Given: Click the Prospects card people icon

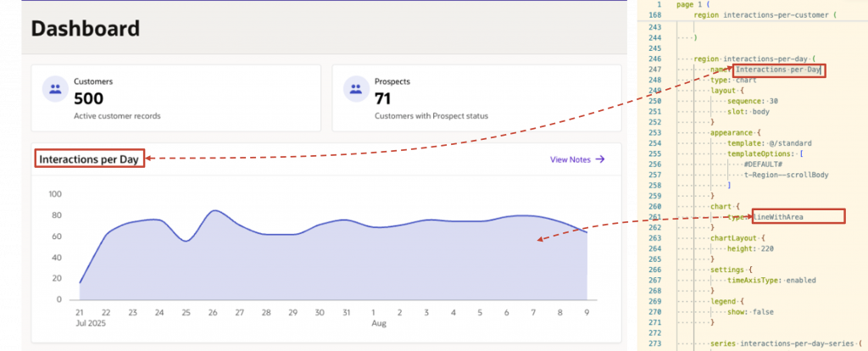Looking at the screenshot, I should (x=356, y=89).
